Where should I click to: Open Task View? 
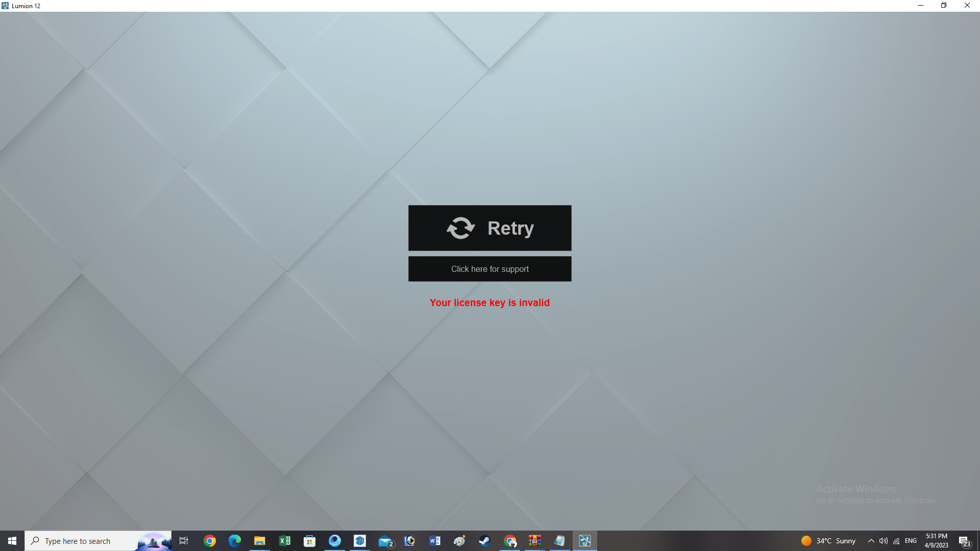point(184,541)
